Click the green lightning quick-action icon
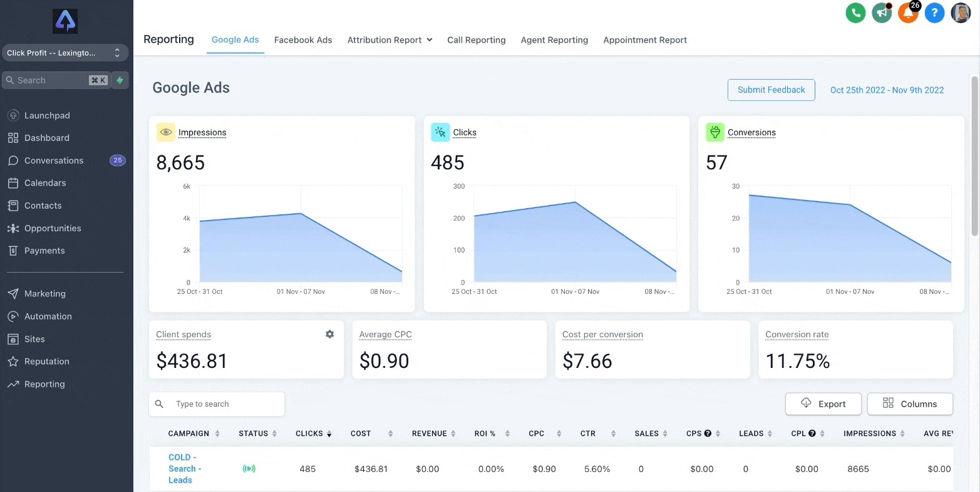980x492 pixels. coord(120,80)
